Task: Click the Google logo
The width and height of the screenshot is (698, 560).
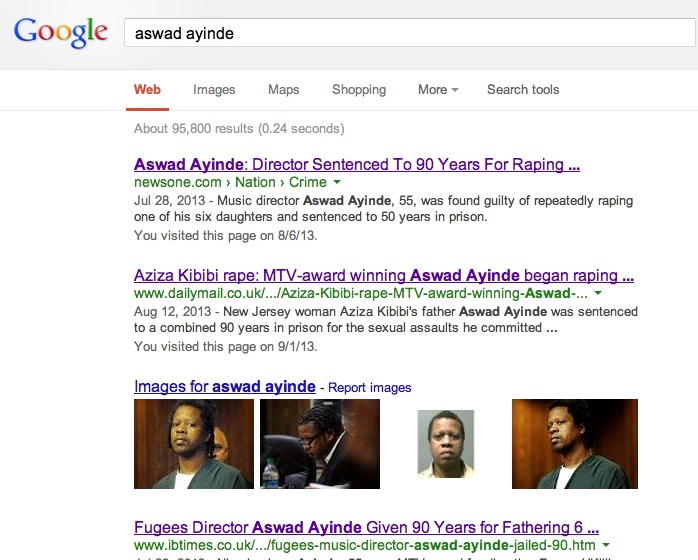Action: tap(61, 32)
